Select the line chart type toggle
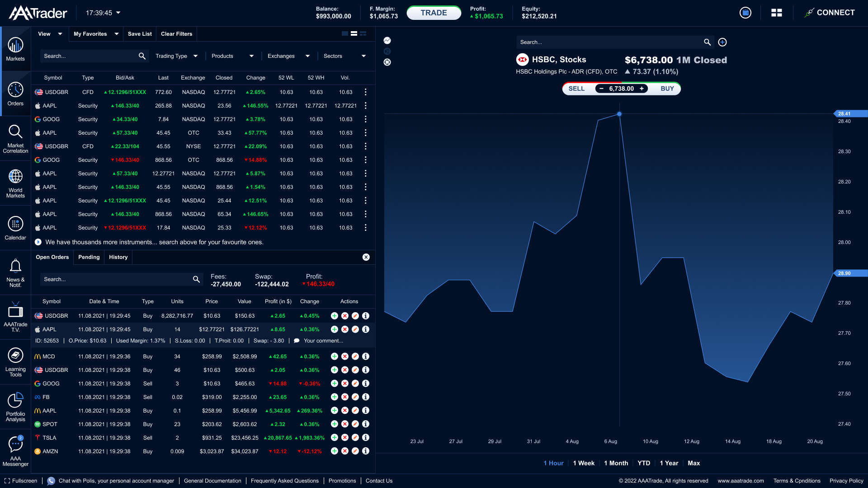Image resolution: width=868 pixels, height=488 pixels. coord(387,40)
